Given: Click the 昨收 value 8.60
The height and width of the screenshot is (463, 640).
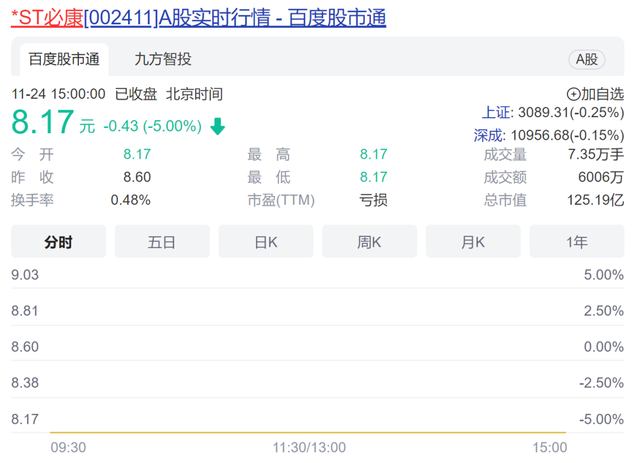Looking at the screenshot, I should pyautogui.click(x=137, y=177).
